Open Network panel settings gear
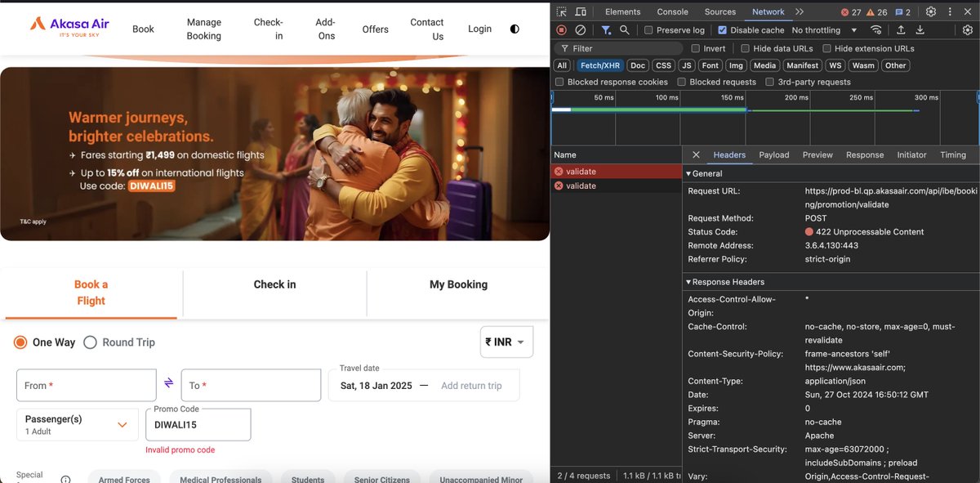This screenshot has width=980, height=483. coord(968,30)
